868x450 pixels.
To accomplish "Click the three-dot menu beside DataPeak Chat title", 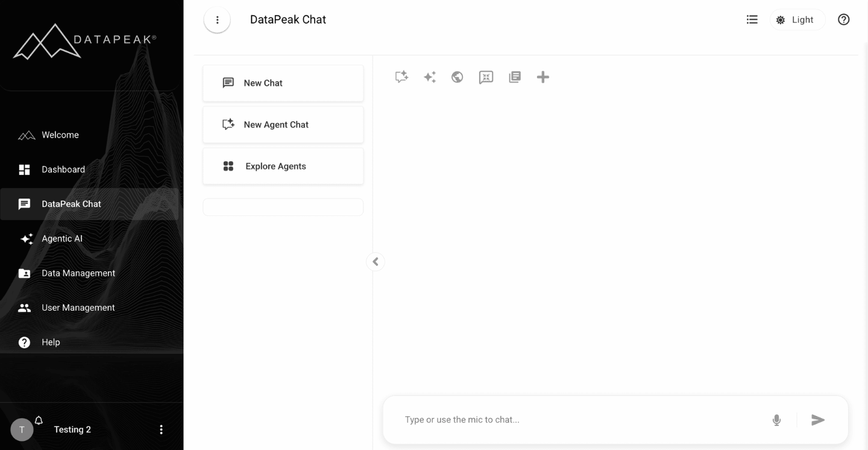I will [x=217, y=20].
